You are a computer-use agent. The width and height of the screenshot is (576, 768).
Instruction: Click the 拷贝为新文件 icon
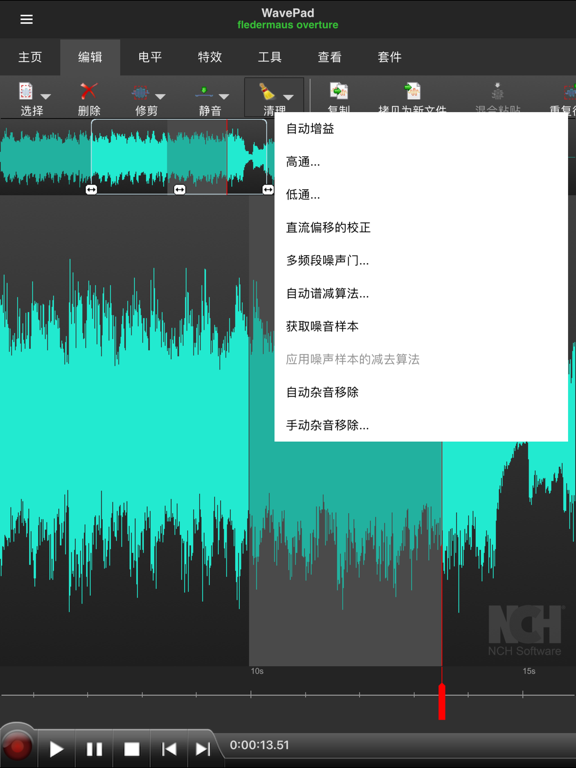pyautogui.click(x=412, y=91)
